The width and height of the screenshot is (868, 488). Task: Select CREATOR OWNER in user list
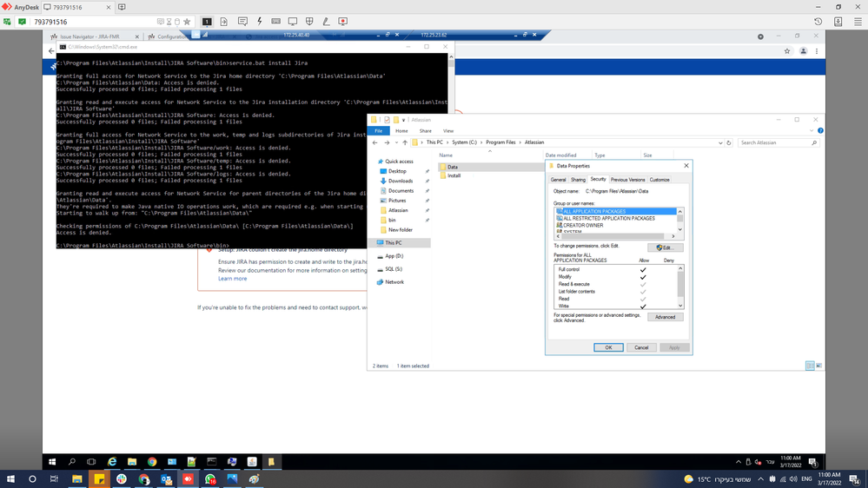pyautogui.click(x=583, y=225)
